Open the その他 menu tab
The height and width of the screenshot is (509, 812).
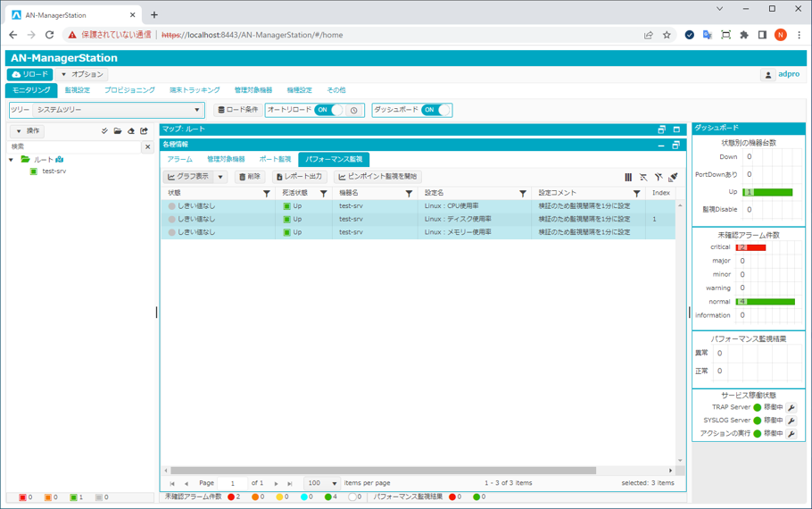(x=336, y=90)
